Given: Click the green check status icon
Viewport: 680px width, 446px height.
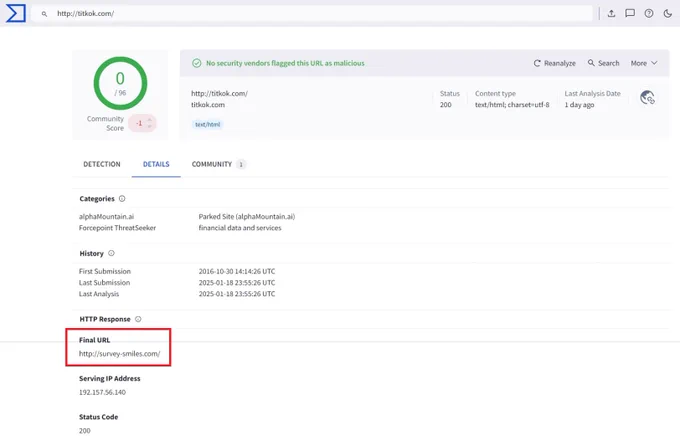Looking at the screenshot, I should (197, 63).
